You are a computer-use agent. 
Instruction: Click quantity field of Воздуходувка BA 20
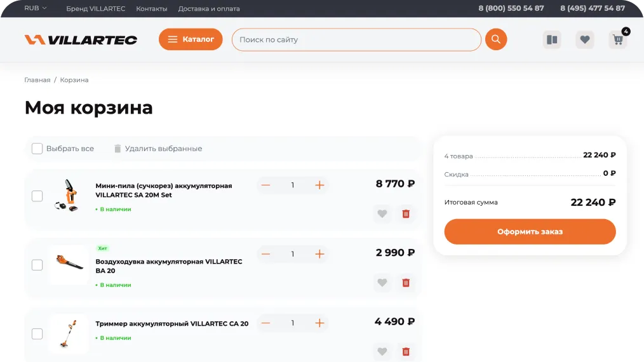292,254
